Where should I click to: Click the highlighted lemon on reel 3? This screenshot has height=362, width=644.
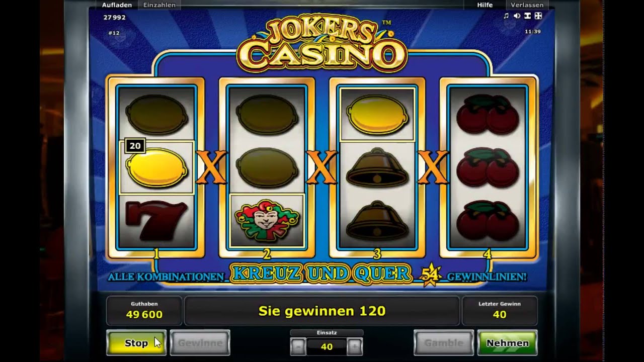(x=377, y=114)
